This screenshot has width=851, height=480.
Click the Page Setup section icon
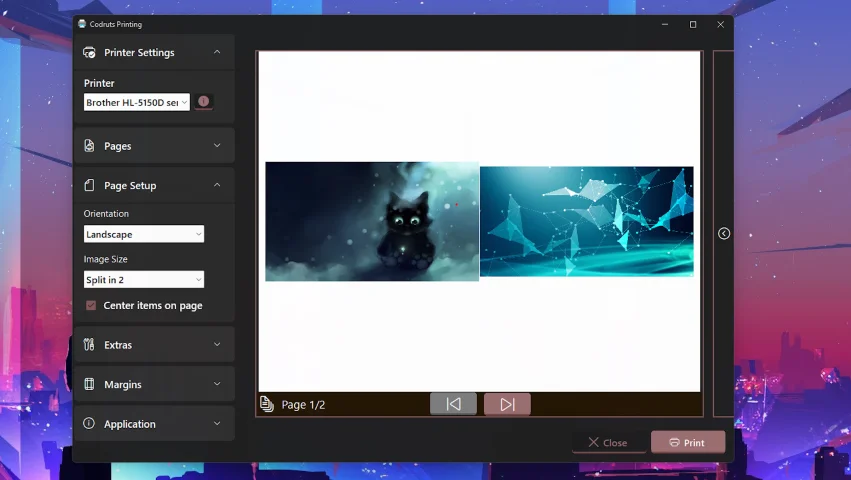(x=89, y=186)
